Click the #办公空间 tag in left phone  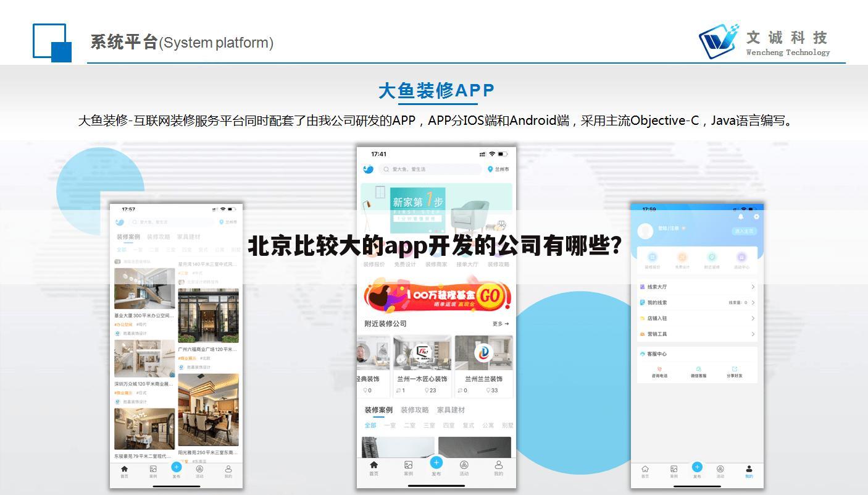(x=123, y=324)
